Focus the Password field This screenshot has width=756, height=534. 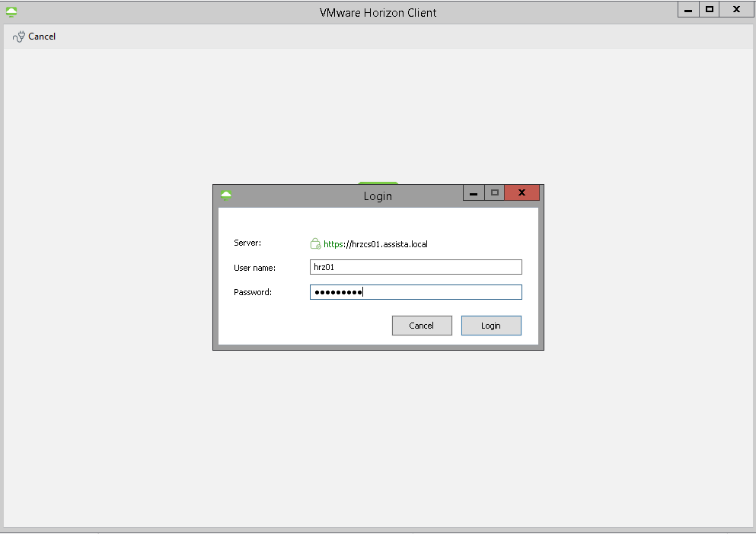coord(416,292)
